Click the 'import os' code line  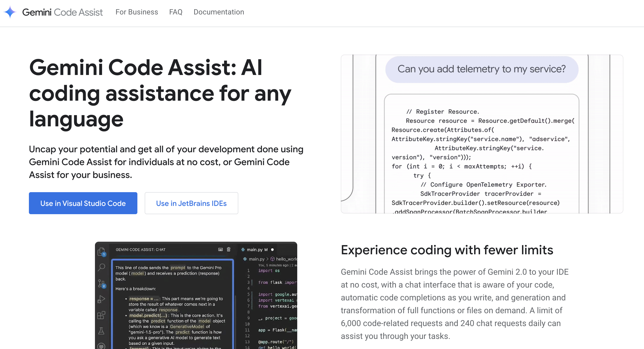tap(269, 271)
